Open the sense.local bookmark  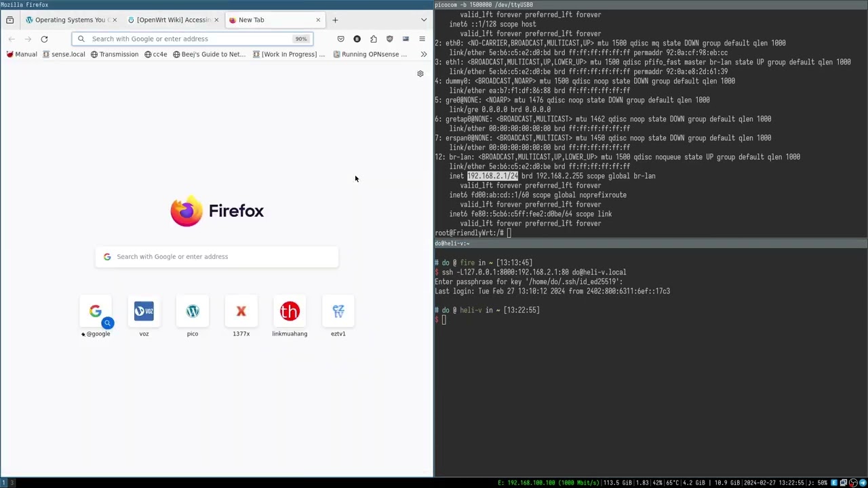(64, 54)
